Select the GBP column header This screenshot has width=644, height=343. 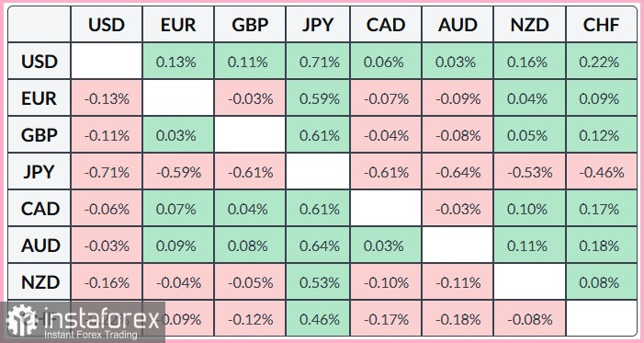coord(250,25)
